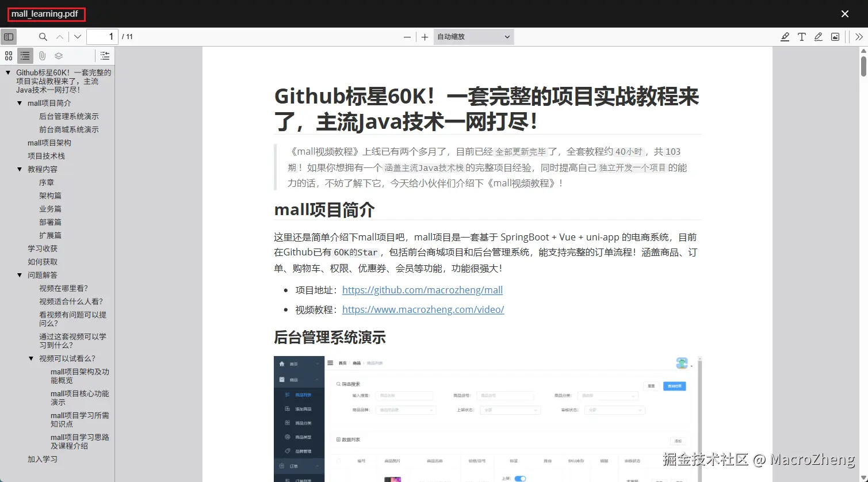Open the secondary tools double-chevron menu
The width and height of the screenshot is (868, 482).
[859, 37]
